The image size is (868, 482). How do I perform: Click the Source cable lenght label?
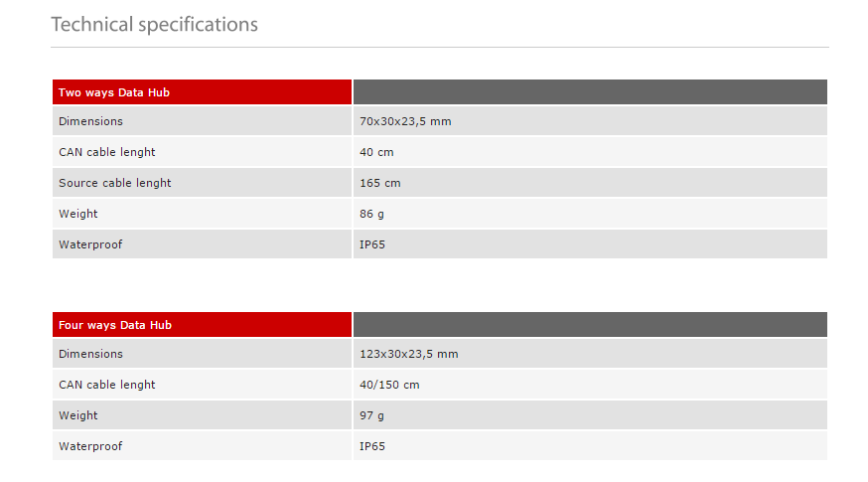click(114, 183)
